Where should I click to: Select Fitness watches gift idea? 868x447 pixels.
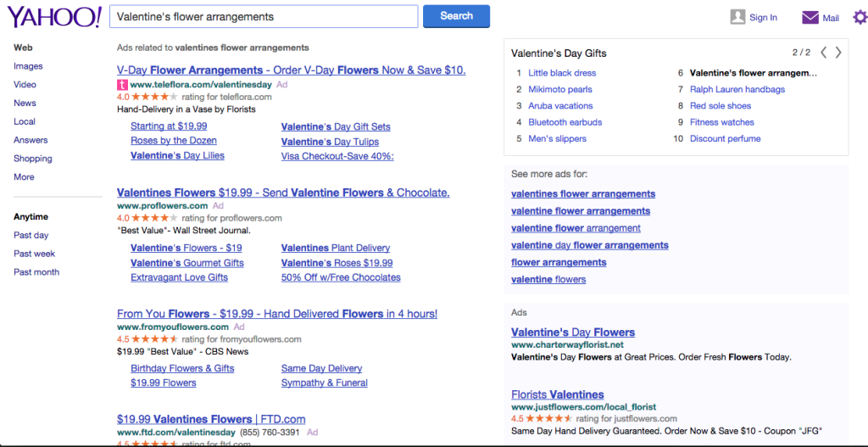coord(722,122)
